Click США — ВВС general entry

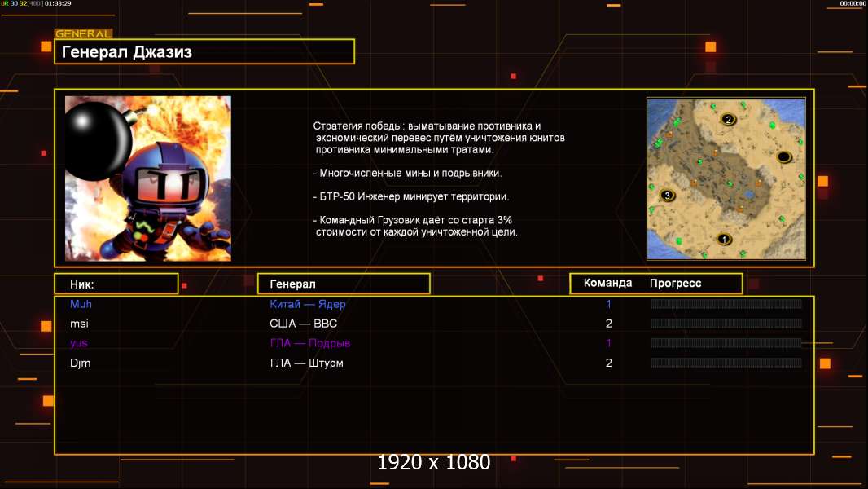[x=304, y=324]
